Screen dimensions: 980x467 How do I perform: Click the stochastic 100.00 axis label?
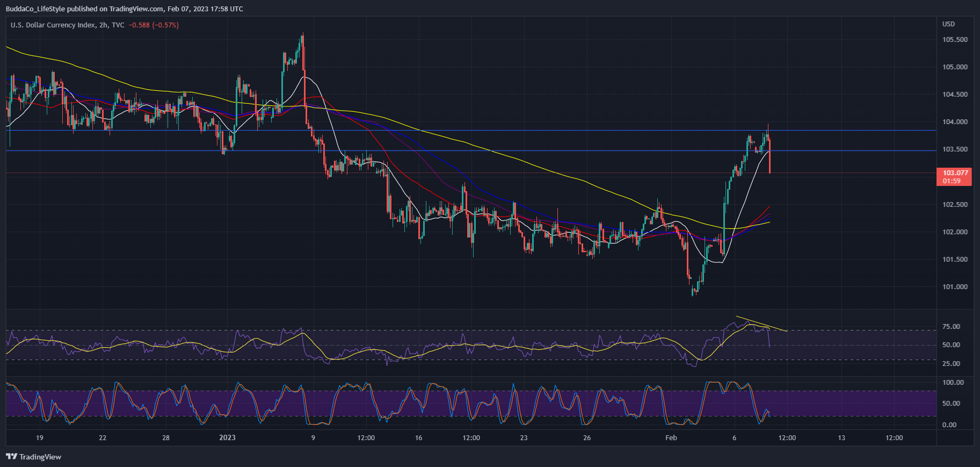tap(953, 383)
